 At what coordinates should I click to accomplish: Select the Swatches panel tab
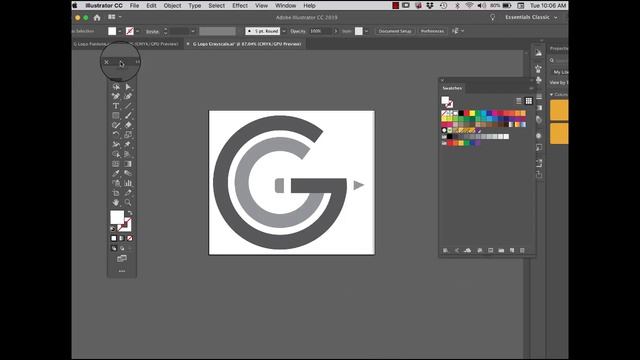coord(452,88)
